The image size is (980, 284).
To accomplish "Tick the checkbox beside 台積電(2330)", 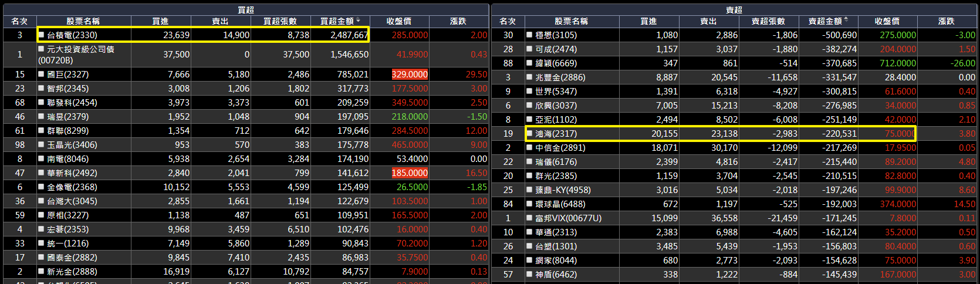I will point(42,35).
